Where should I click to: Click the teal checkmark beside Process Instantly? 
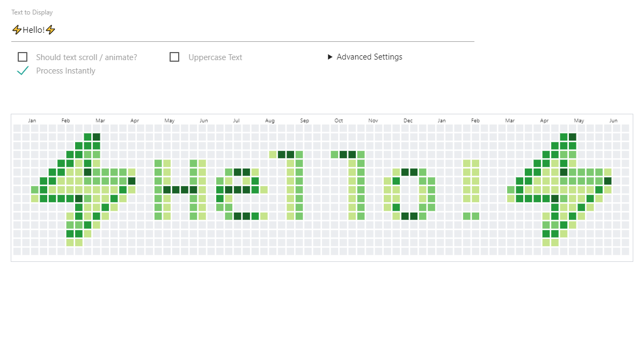tap(23, 70)
